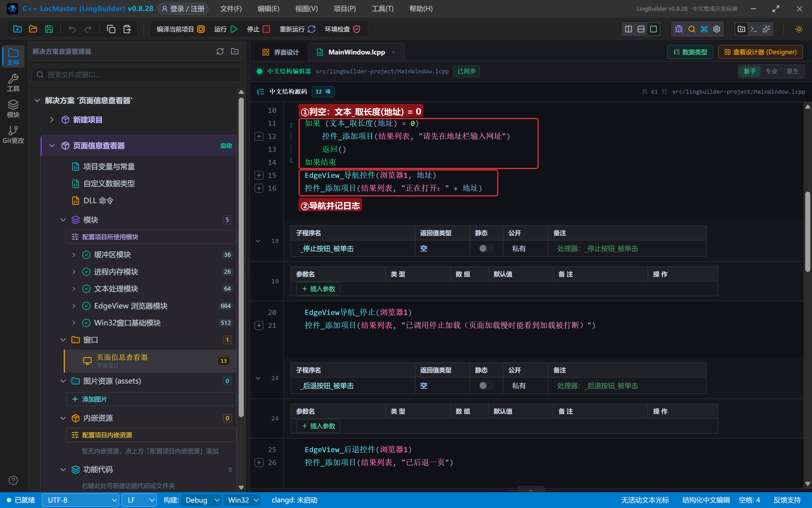This screenshot has height=508, width=812.
Task: Click the 搜索文件或窗口 search field
Action: (136, 75)
